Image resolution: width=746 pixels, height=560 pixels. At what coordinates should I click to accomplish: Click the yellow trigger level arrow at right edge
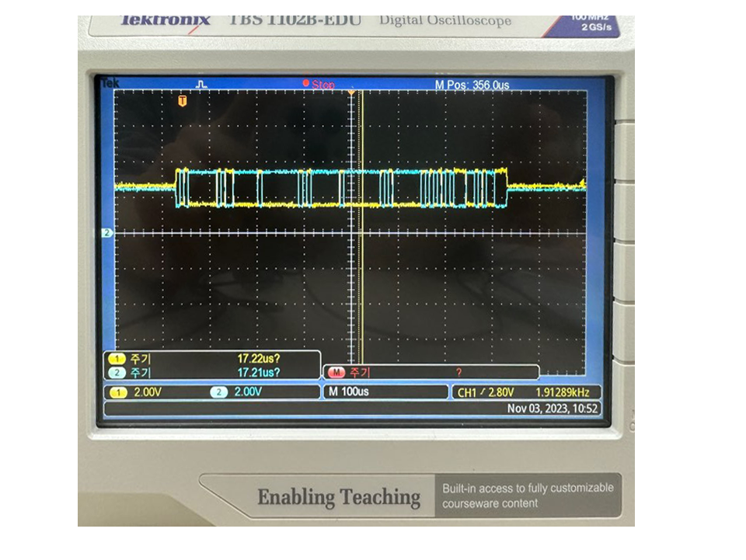click(x=582, y=183)
